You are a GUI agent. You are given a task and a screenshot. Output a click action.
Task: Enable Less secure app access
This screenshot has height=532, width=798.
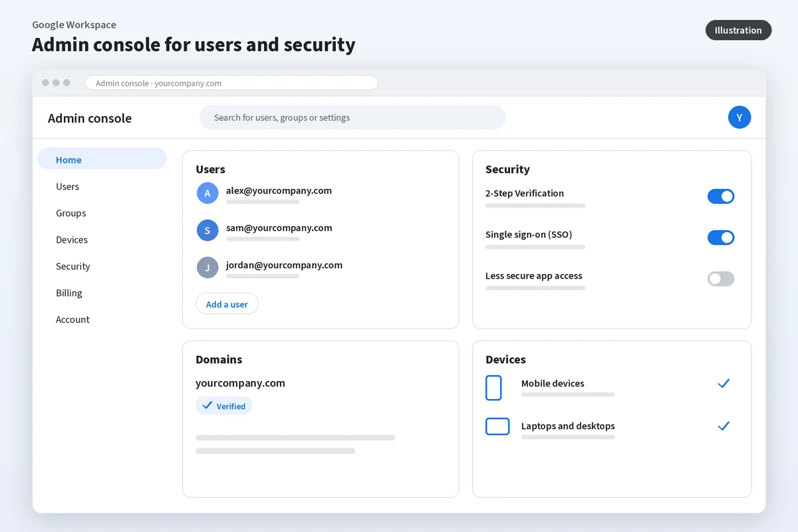721,279
